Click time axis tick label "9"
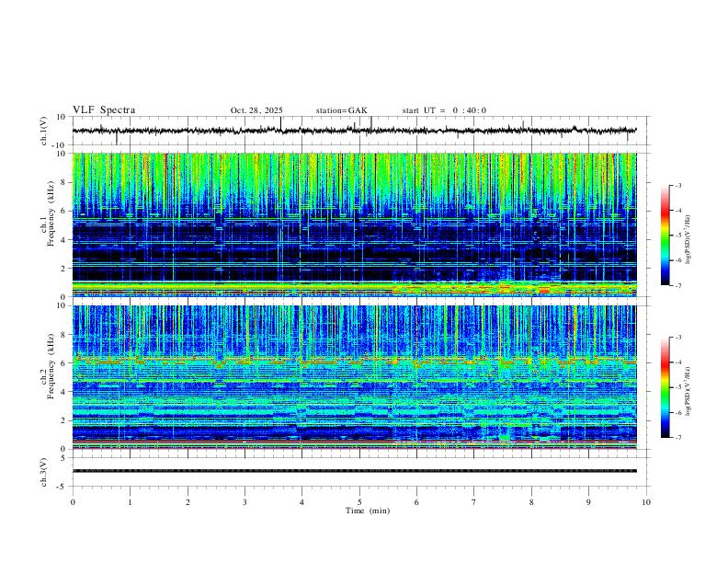Viewport: 728px width, 563px height. pos(588,502)
